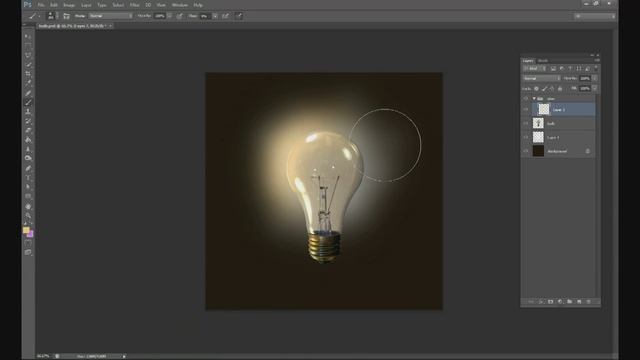Hide Layer 1 visibility eye

(526, 138)
